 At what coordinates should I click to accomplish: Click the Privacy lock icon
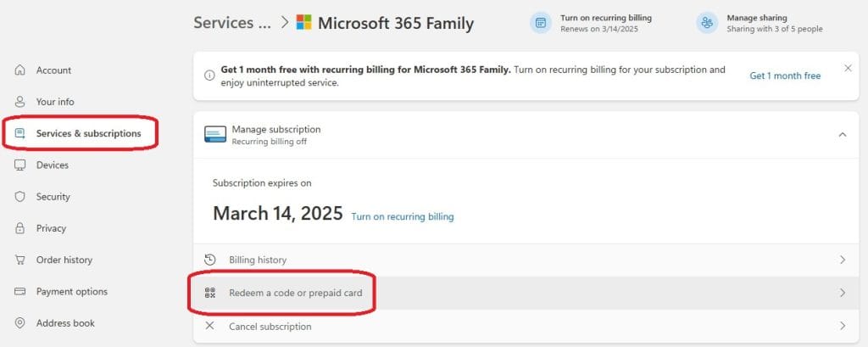[20, 228]
